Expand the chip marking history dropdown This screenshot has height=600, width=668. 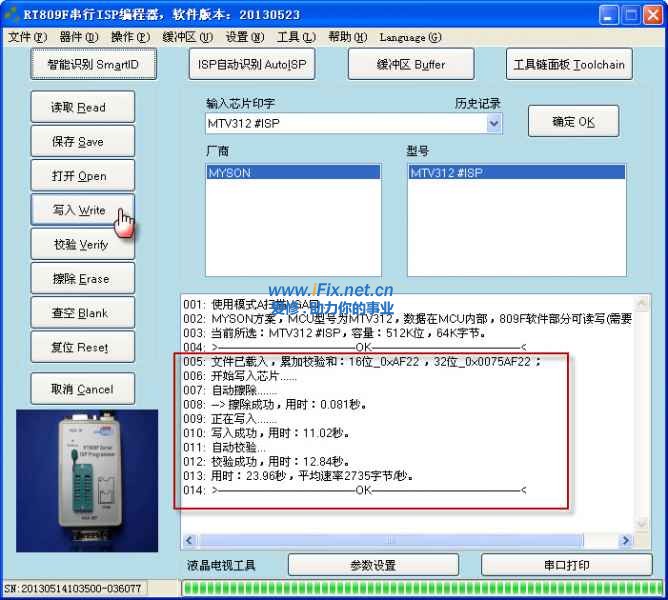pos(494,124)
